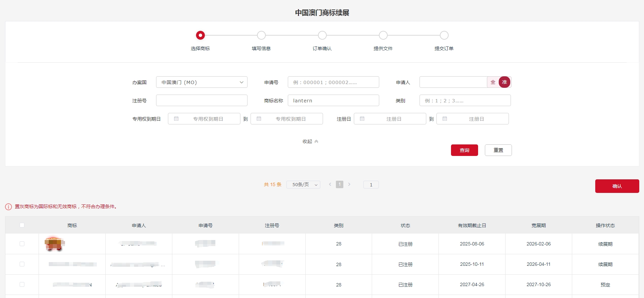Image resolution: width=644 pixels, height=298 pixels.
Task: Click 已注册 status in the 2025-08-06 row
Action: tap(405, 244)
